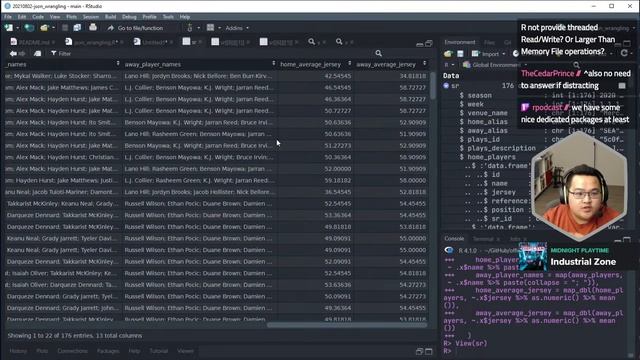Switch to the Untitled1 source tab
This screenshot has height=360, width=640.
tap(153, 42)
